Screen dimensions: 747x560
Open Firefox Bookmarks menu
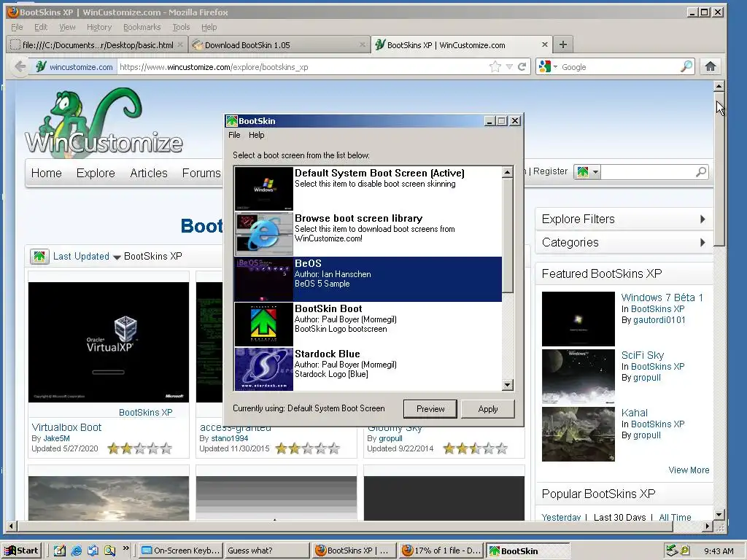[142, 27]
